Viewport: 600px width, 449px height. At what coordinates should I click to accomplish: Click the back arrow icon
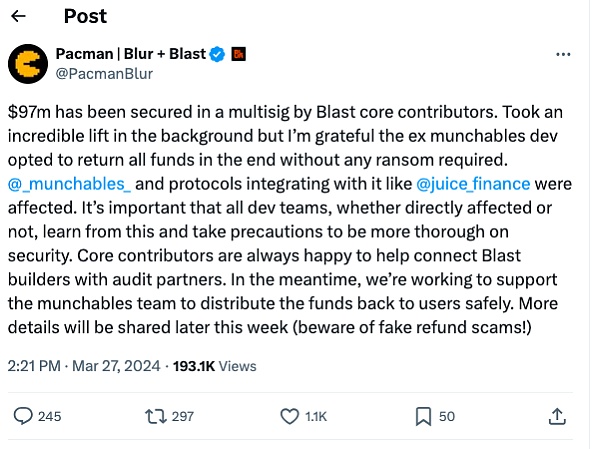coord(20,17)
